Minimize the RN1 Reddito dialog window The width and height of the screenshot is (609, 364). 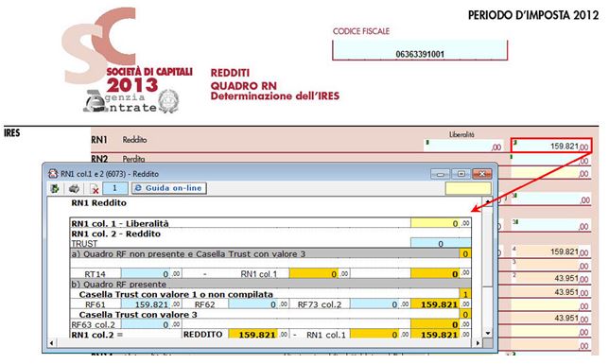(x=440, y=174)
